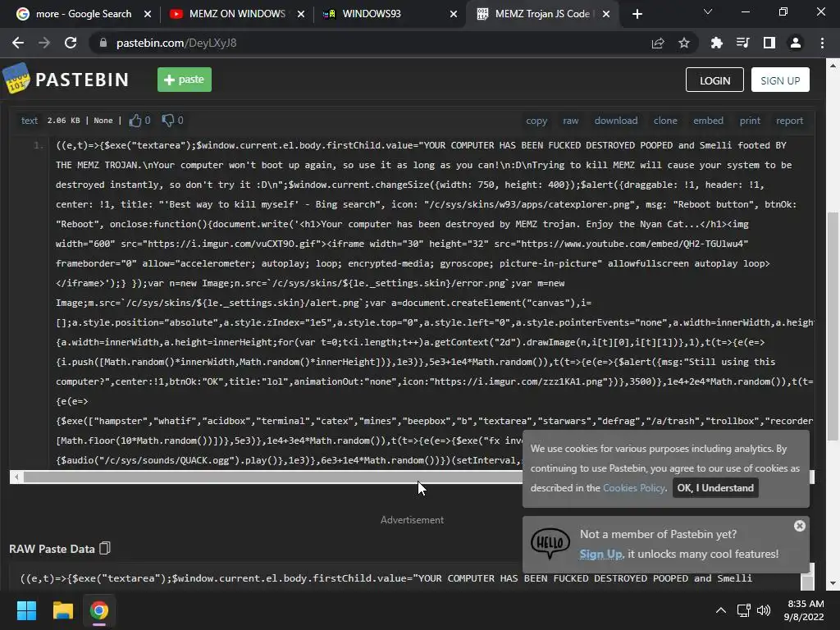Click the 'text' syntax label
Viewport: 840px width, 630px height.
click(x=30, y=121)
